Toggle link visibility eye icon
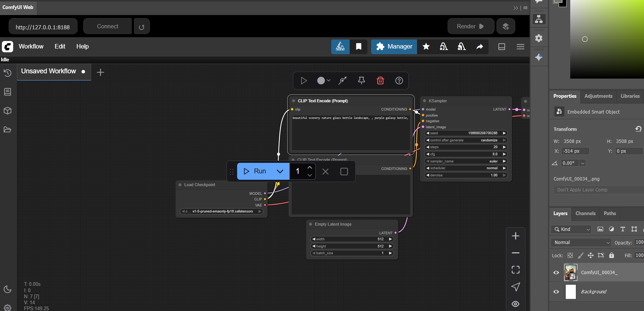Screen dimensions: 644x311 pos(516,304)
